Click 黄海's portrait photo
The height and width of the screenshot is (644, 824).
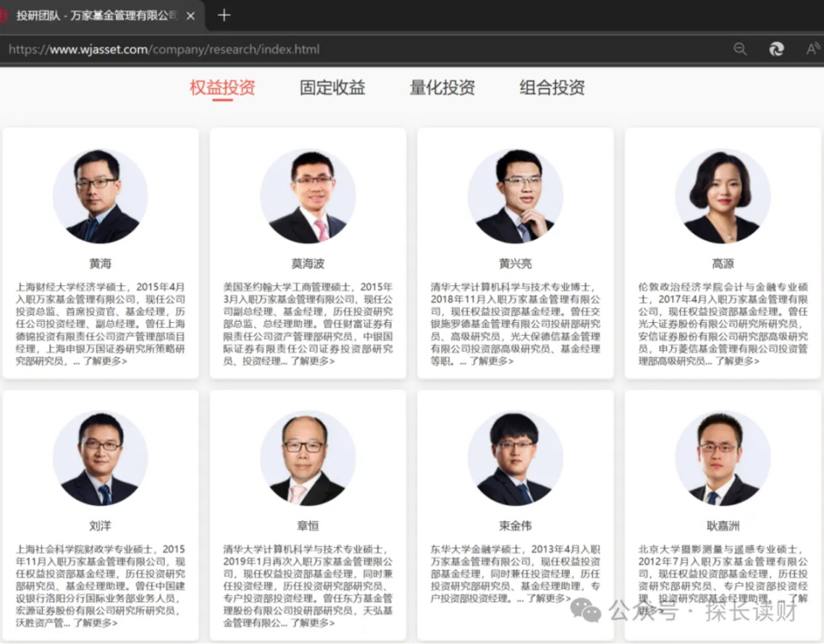100,196
